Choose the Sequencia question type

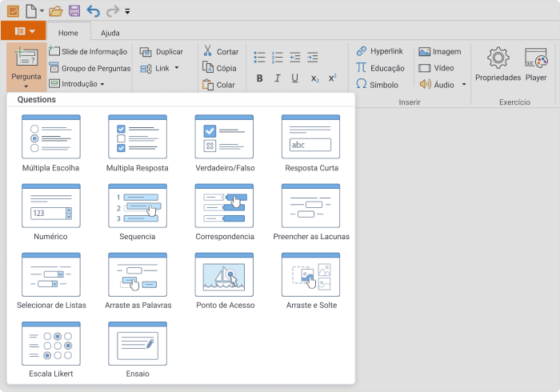(137, 212)
